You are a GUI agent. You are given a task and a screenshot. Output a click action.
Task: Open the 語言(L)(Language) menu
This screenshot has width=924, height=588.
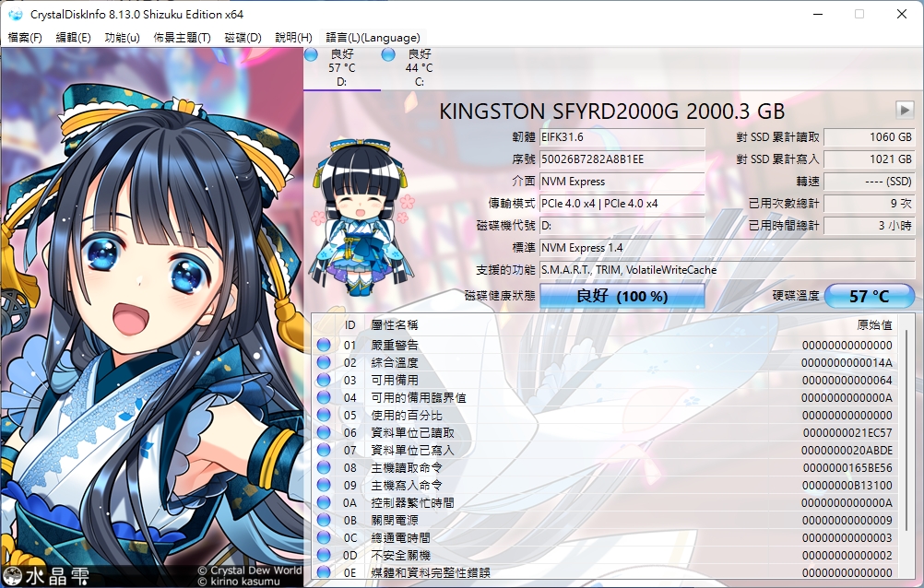[373, 38]
